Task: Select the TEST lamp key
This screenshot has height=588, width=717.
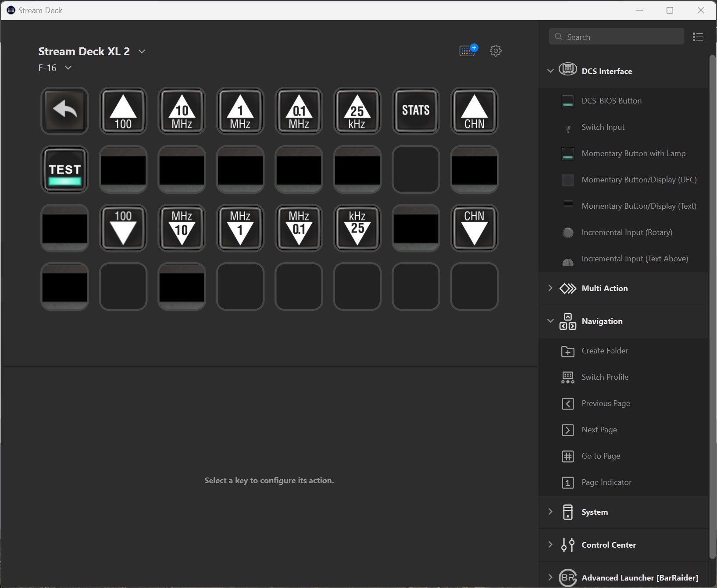Action: click(64, 170)
